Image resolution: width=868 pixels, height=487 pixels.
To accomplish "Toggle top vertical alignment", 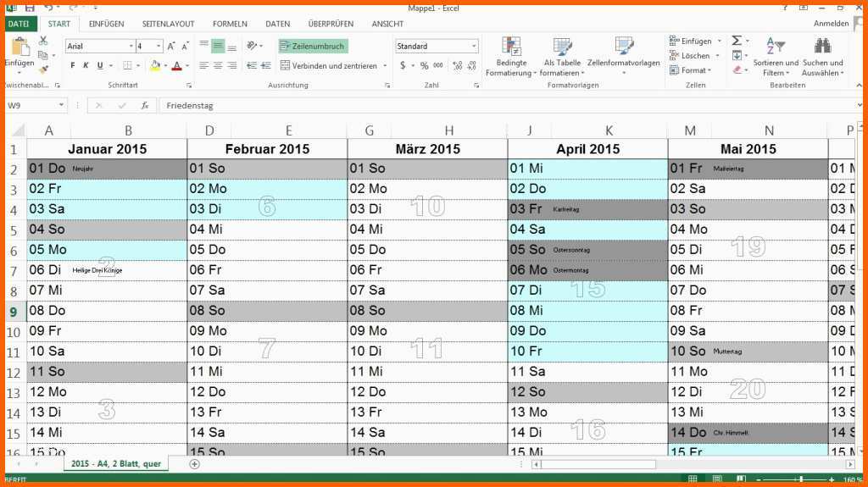I will [203, 46].
